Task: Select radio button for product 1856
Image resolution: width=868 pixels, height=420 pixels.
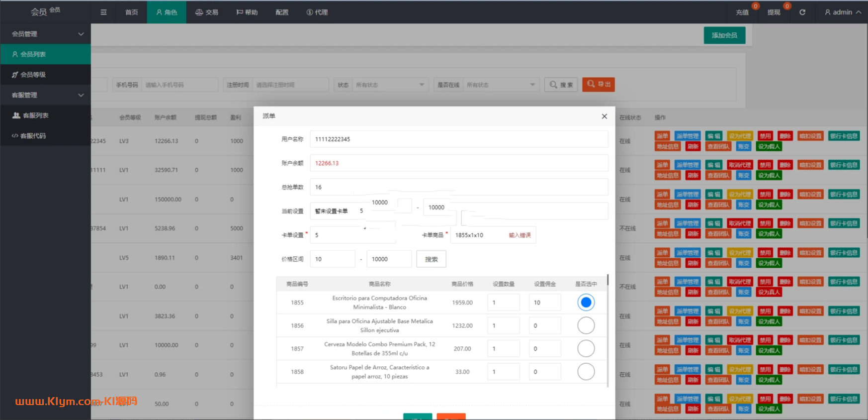Action: 586,325
